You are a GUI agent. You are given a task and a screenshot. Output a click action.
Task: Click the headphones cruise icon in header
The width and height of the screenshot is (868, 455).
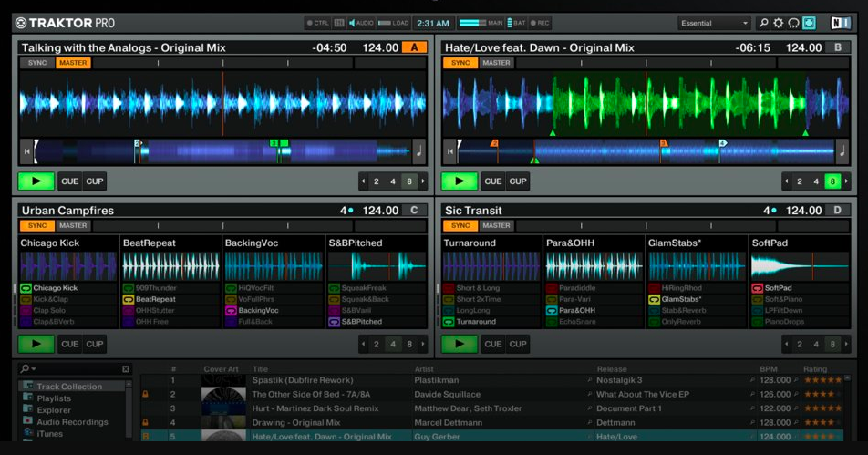pos(794,23)
